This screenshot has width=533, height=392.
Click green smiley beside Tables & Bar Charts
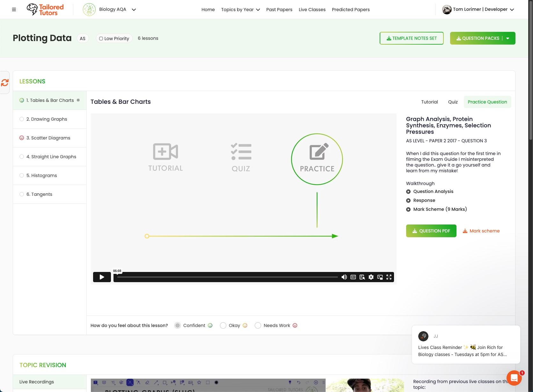[x=22, y=100]
